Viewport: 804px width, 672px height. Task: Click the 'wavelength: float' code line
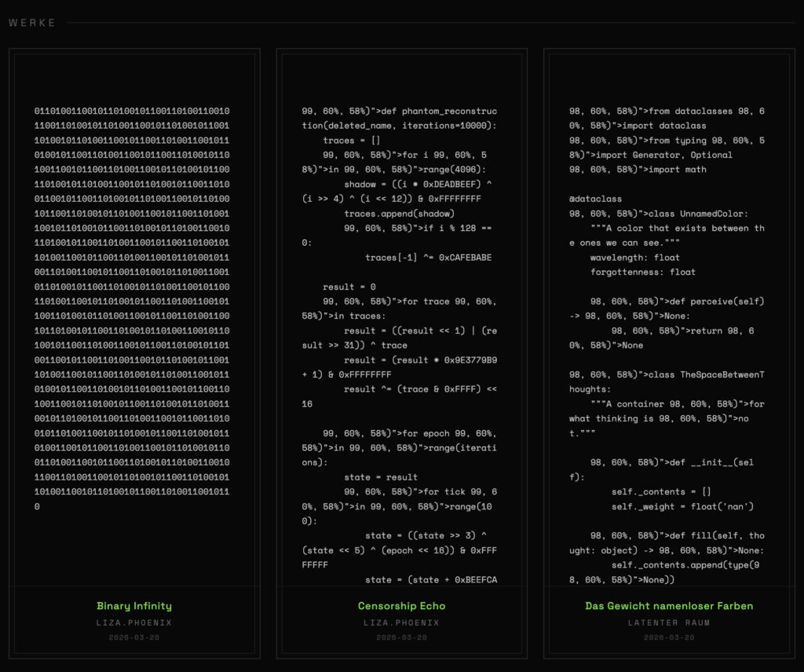click(x=635, y=257)
